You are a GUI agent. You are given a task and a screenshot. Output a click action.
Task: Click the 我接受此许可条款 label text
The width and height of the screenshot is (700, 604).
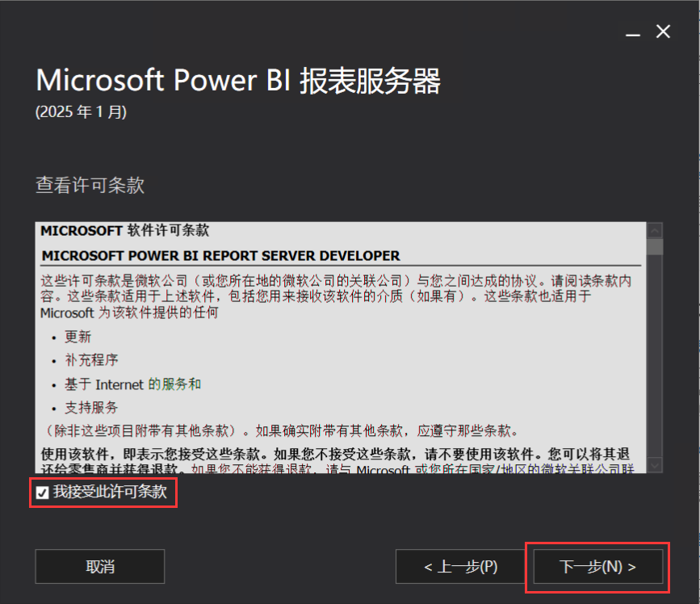click(x=110, y=492)
